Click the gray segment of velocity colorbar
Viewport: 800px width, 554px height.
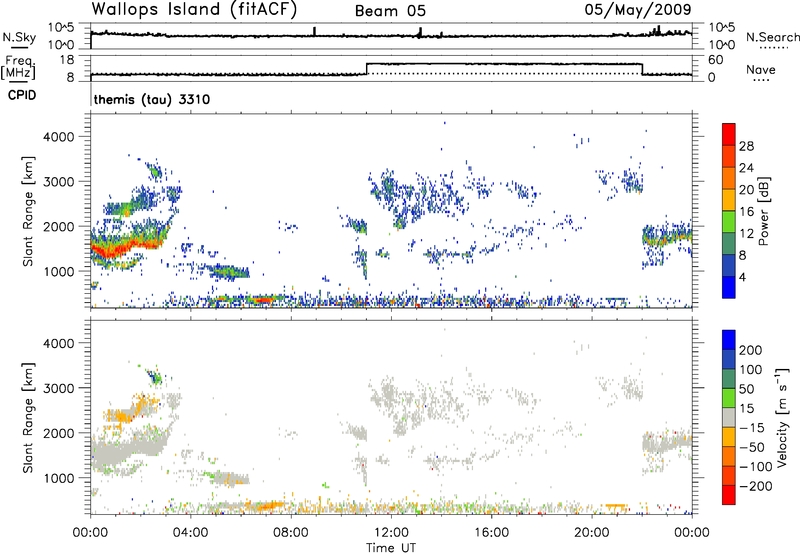tap(729, 417)
